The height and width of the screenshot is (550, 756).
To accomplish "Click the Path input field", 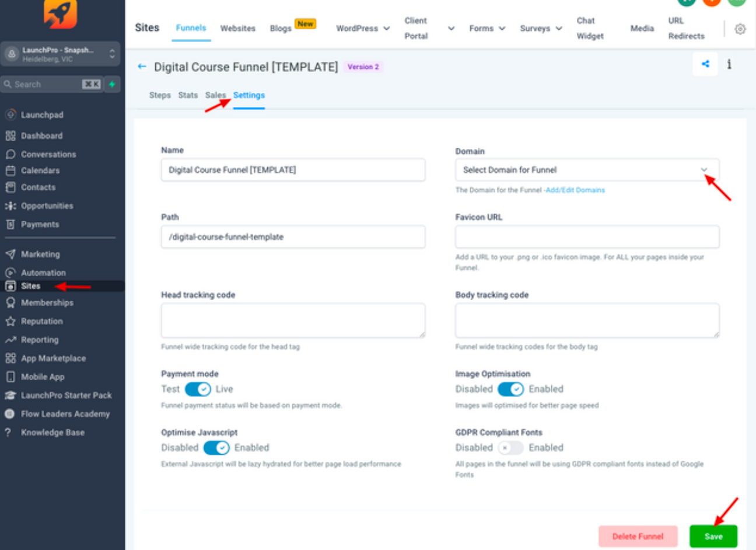I will click(293, 237).
